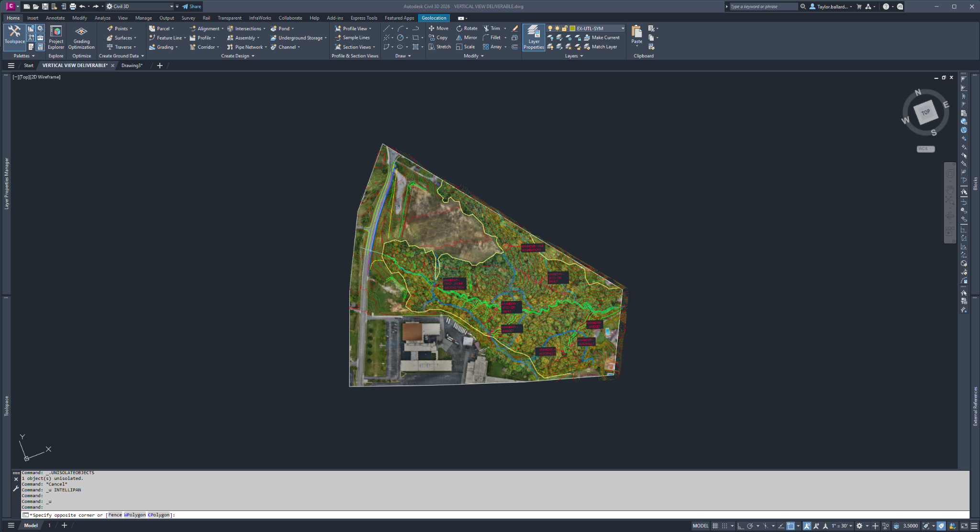Viewport: 980px width, 532px height.
Task: Click the MODEL space button in the status bar
Action: pyautogui.click(x=700, y=526)
